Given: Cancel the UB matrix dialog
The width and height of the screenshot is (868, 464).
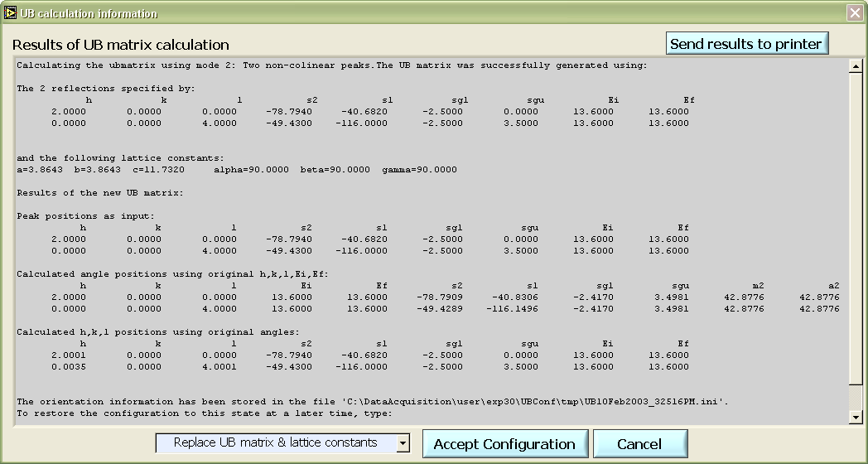Looking at the screenshot, I should [x=639, y=444].
